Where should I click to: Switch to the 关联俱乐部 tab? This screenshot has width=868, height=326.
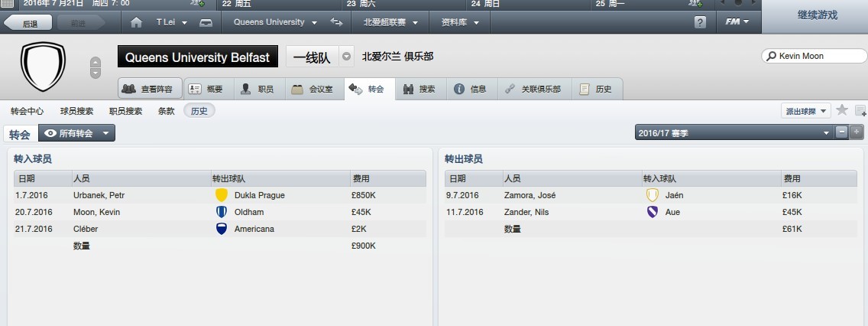[x=533, y=89]
